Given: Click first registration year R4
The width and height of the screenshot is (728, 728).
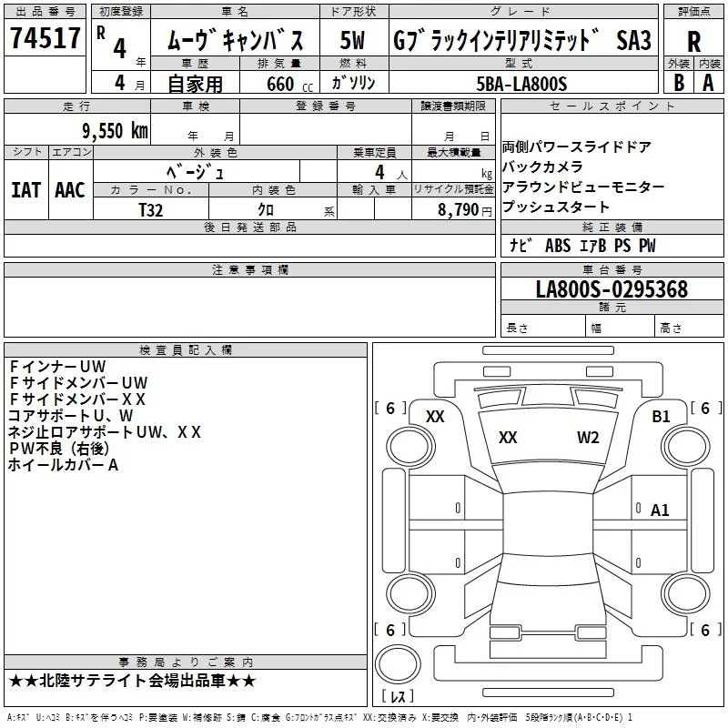Looking at the screenshot, I should pyautogui.click(x=120, y=44).
